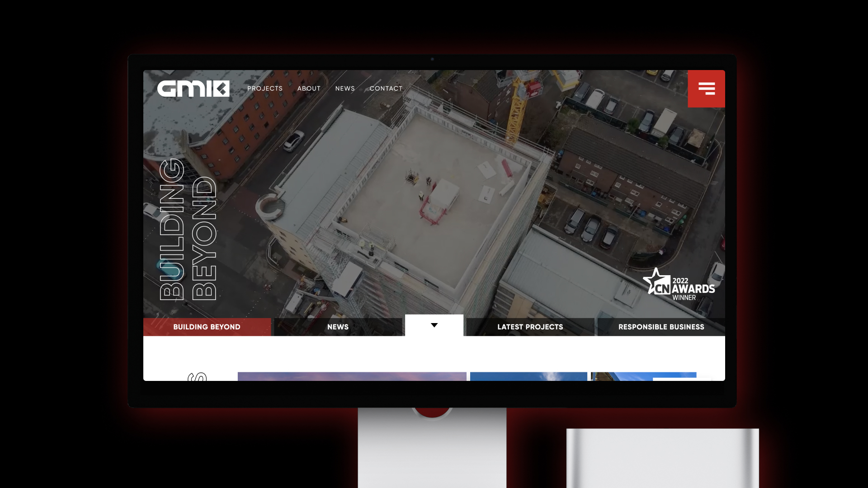Click the 2022 CN Awards Winner badge
The height and width of the screenshot is (488, 868).
pyautogui.click(x=679, y=285)
